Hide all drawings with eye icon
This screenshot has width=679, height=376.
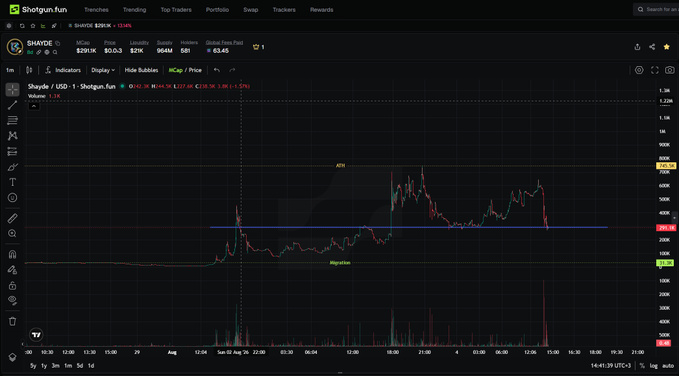click(x=13, y=300)
